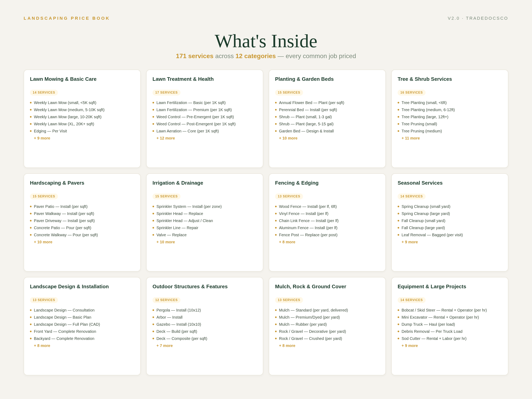The width and height of the screenshot is (532, 399).
Task: Select 'Tree Planting (medium, 6-12ft)'
Action: (x=428, y=110)
